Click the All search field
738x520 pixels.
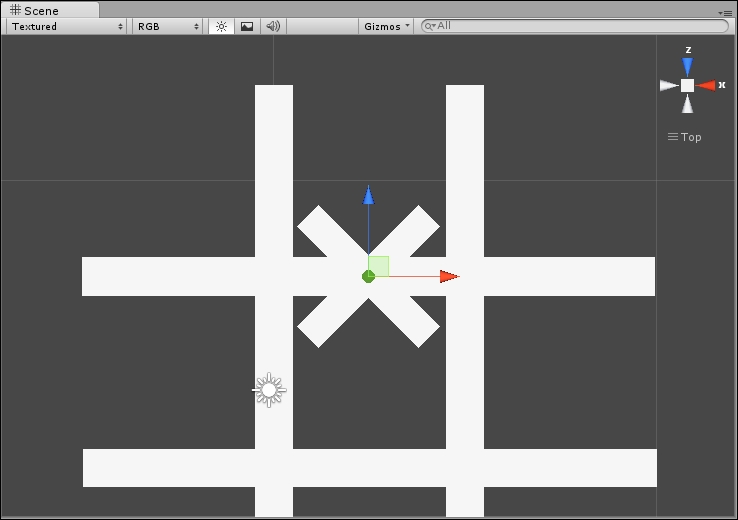tap(575, 26)
